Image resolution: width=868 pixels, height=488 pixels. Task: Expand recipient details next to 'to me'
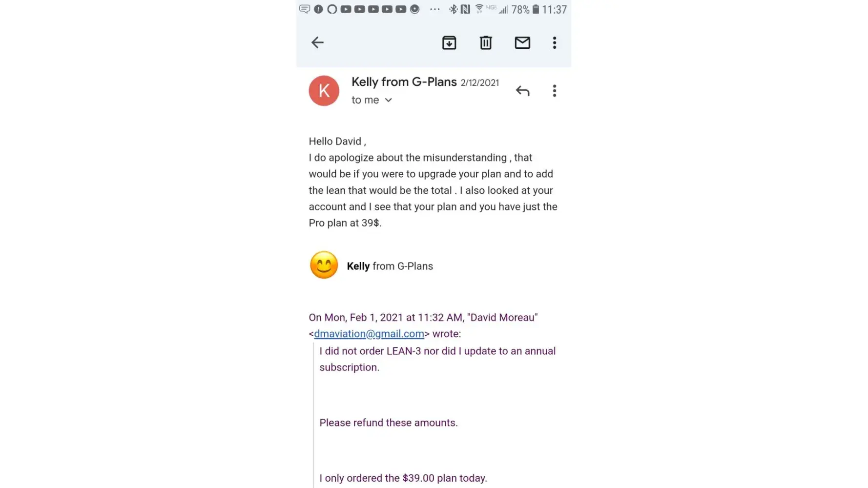pos(389,100)
